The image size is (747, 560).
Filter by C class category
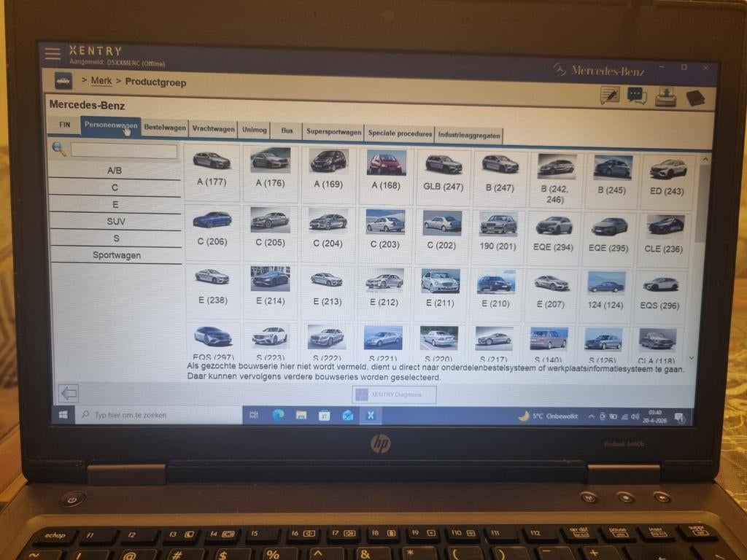(115, 187)
